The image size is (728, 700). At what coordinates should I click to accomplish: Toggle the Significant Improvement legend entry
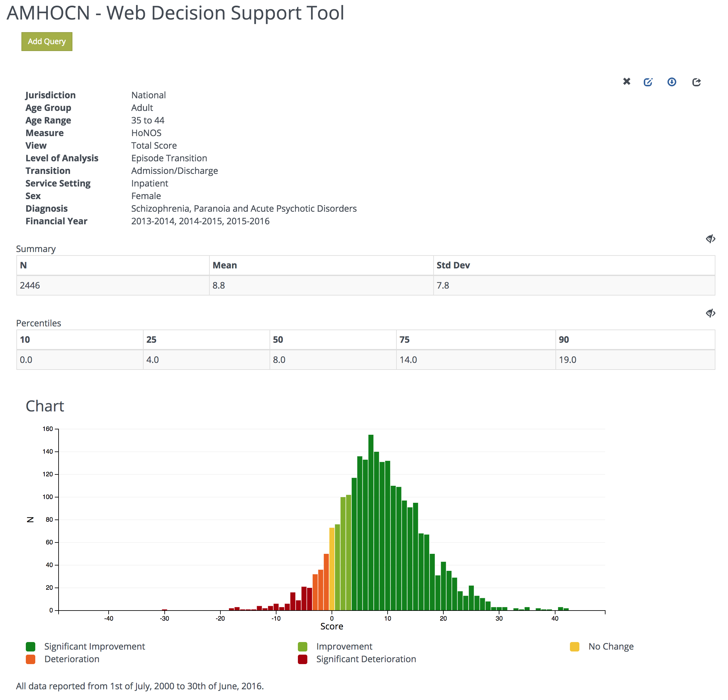tap(95, 646)
